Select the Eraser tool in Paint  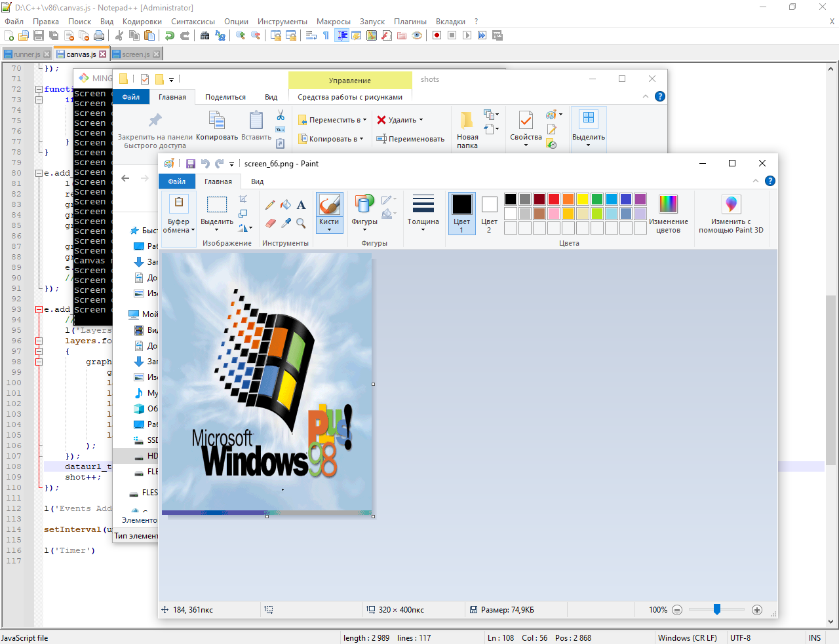pyautogui.click(x=270, y=222)
